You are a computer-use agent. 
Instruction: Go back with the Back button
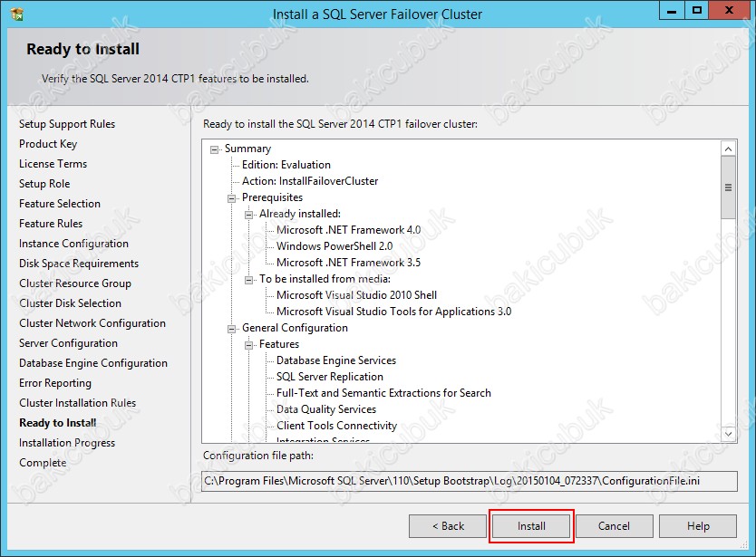point(448,526)
